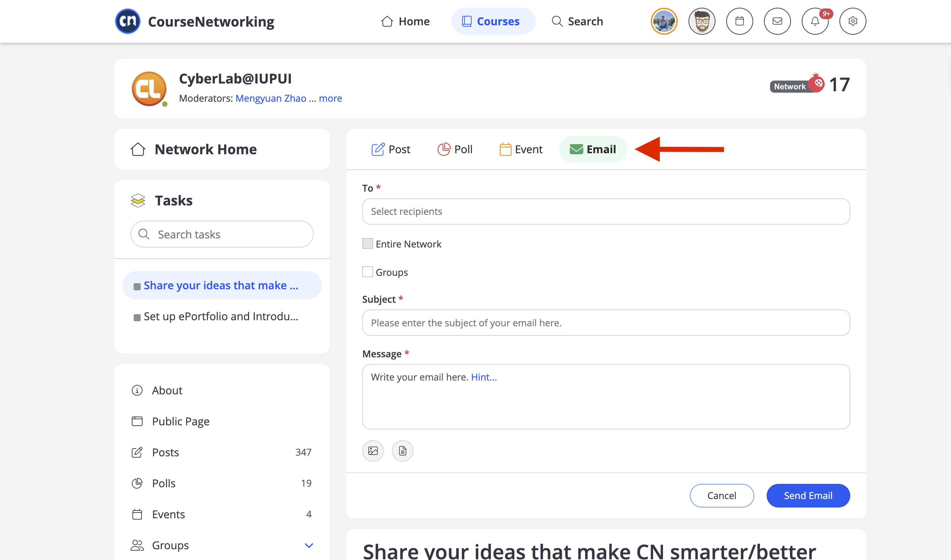The image size is (951, 560).
Task: Open the Courses menu
Action: [x=493, y=21]
